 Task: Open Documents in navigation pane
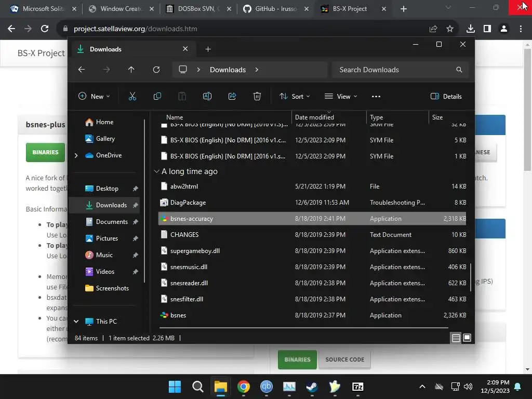(x=112, y=222)
